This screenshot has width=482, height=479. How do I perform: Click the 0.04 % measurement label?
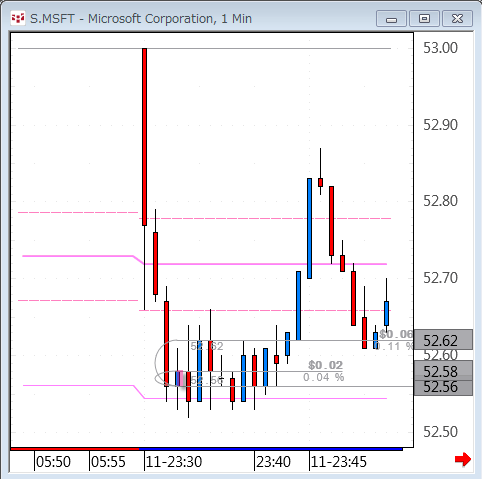point(323,377)
